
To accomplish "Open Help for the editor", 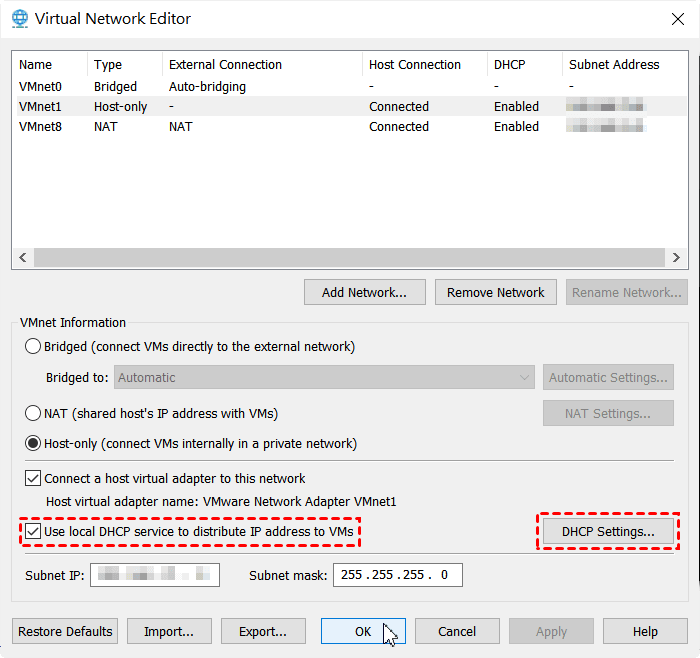I will pyautogui.click(x=645, y=631).
